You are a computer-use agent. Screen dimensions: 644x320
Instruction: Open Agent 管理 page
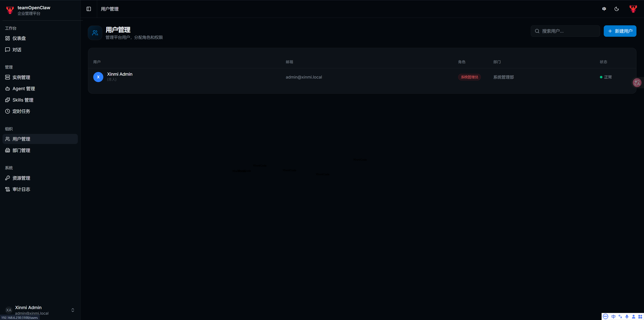click(23, 89)
